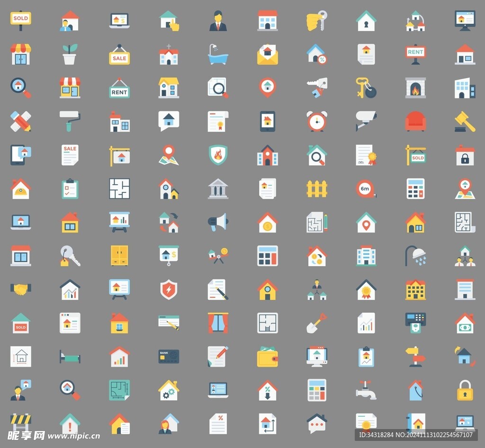Screen dimensions: 485x448
Task: Select the house with cash banknote icon
Action: (x=465, y=323)
